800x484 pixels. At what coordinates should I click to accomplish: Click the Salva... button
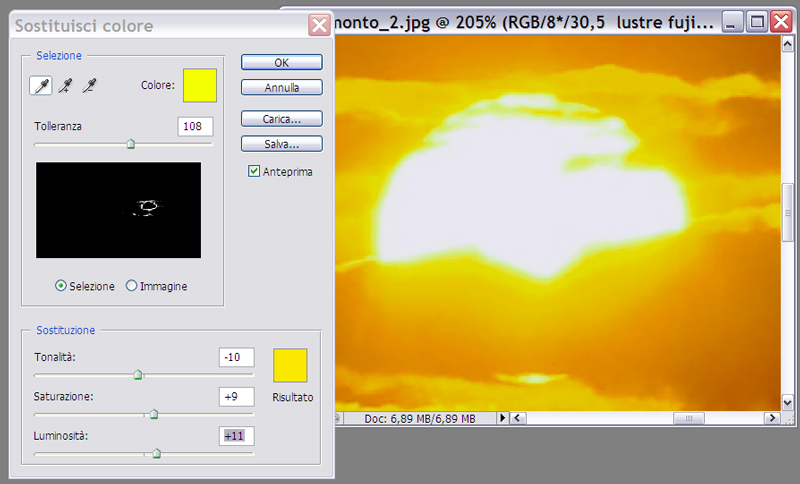coord(281,144)
